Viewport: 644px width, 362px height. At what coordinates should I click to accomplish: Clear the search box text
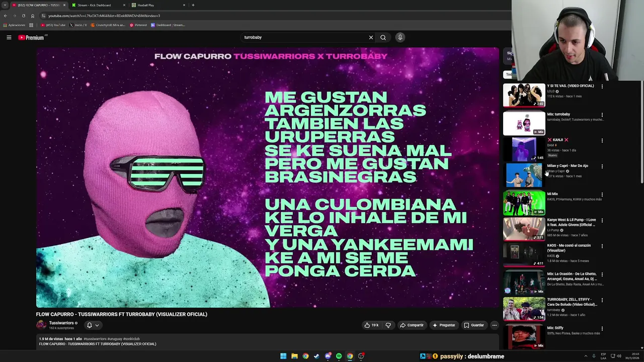pyautogui.click(x=371, y=37)
